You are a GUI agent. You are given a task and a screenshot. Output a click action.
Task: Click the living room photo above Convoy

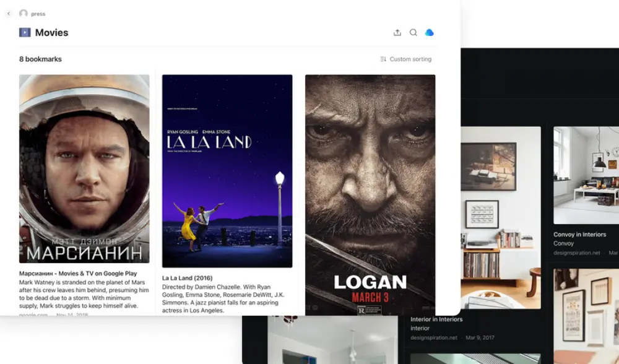point(586,175)
